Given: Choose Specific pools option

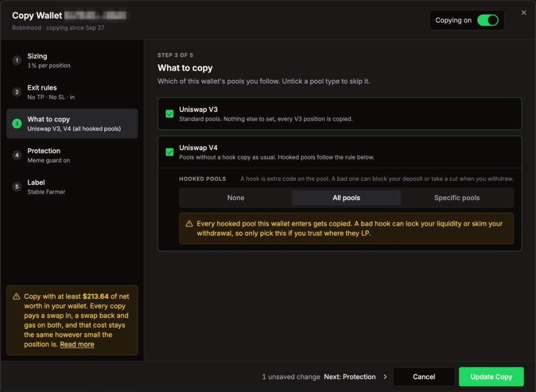Looking at the screenshot, I should [x=457, y=198].
